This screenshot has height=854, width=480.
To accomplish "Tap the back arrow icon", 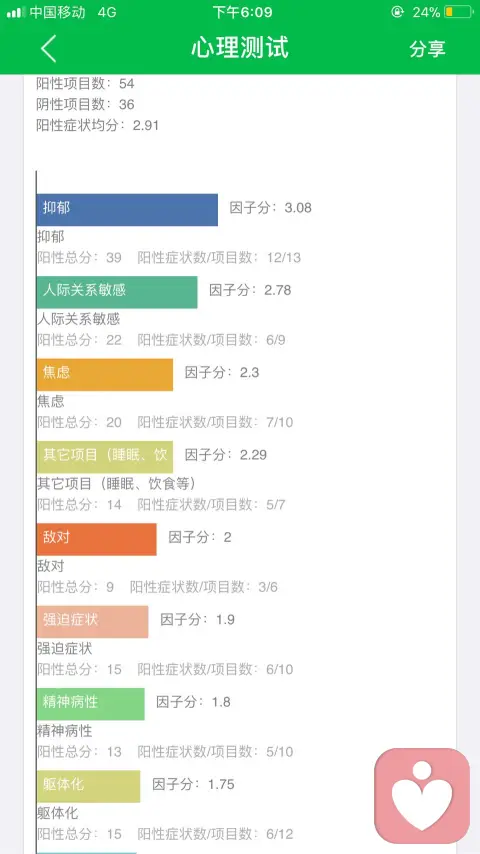I will (48, 48).
